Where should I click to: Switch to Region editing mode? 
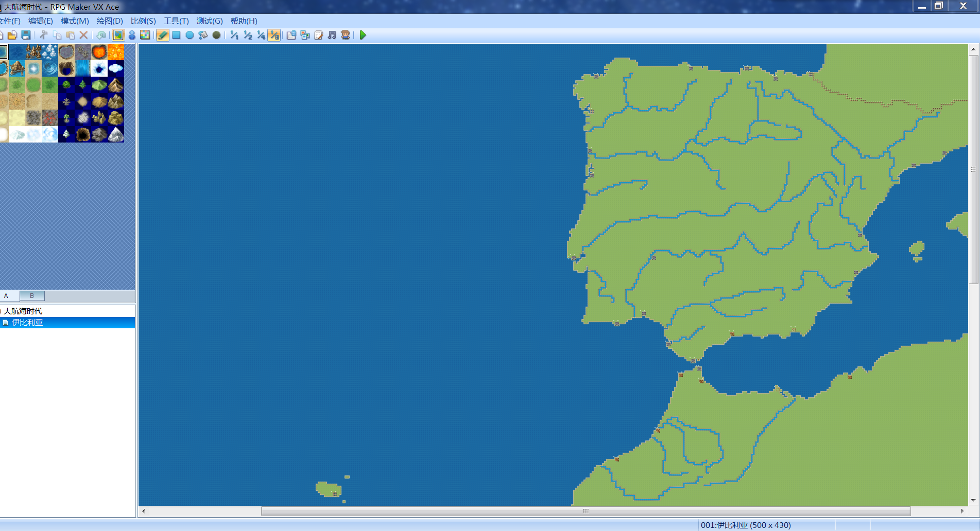[x=145, y=35]
